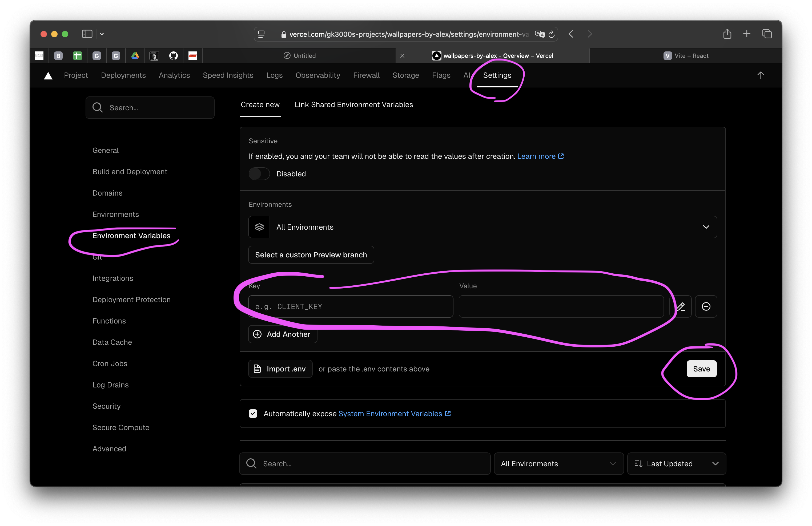The width and height of the screenshot is (812, 526).
Task: Click the search magnifier in settings sidebar
Action: point(98,107)
